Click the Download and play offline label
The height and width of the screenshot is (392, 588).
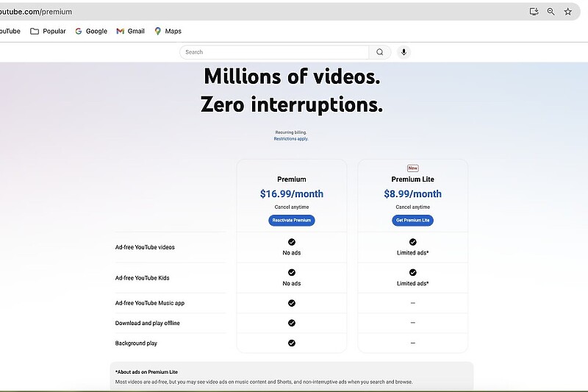148,323
